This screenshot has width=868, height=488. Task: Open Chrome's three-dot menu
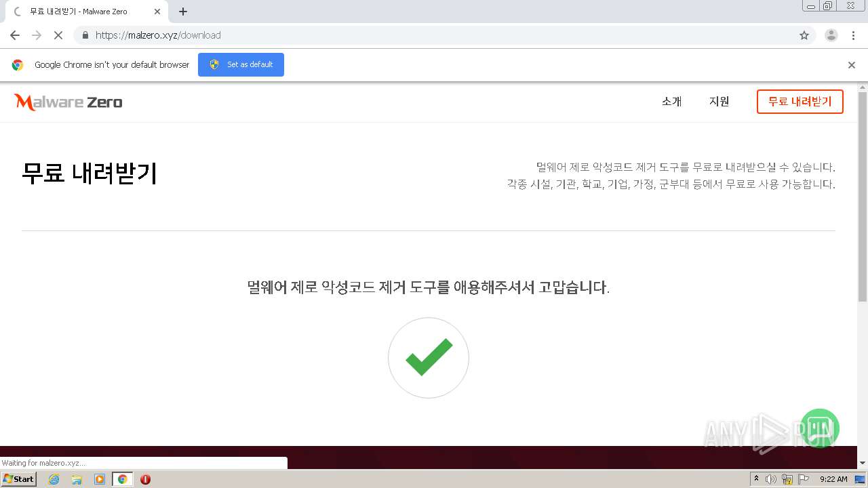pos(853,35)
